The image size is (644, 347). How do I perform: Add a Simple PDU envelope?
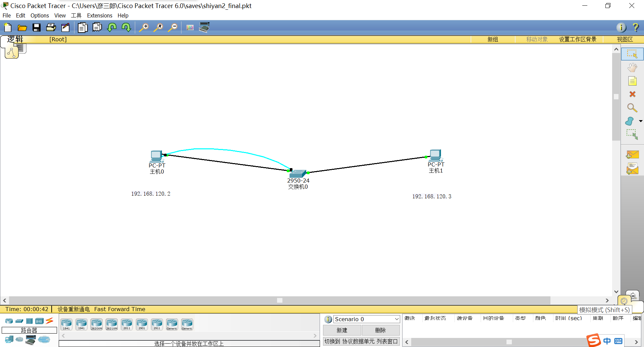pyautogui.click(x=632, y=155)
